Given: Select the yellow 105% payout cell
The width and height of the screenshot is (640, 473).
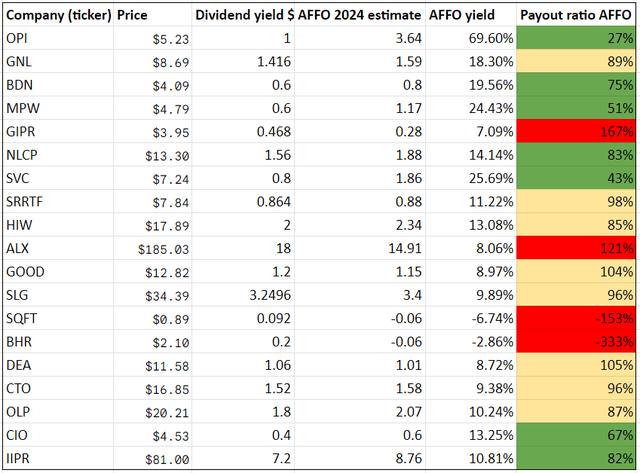Looking at the screenshot, I should [x=576, y=365].
